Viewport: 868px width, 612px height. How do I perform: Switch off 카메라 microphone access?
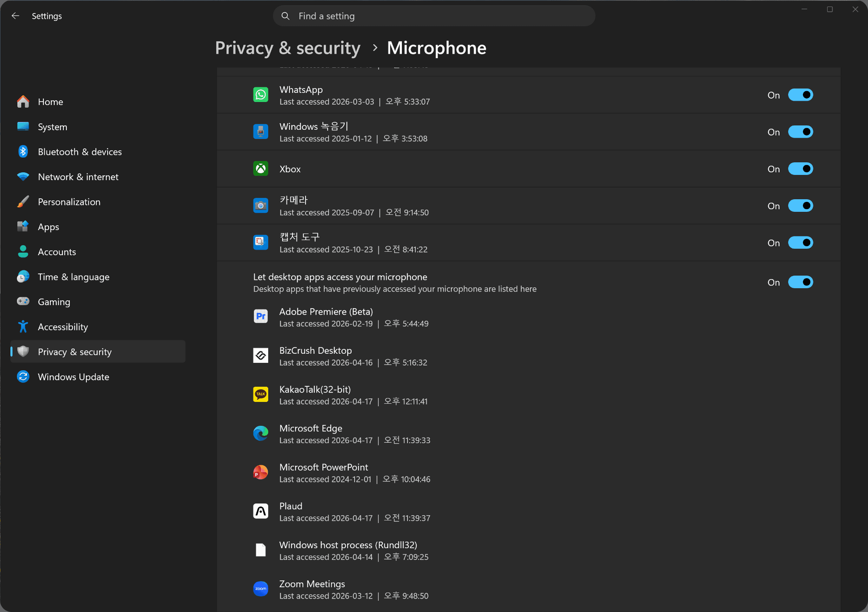[x=800, y=206]
